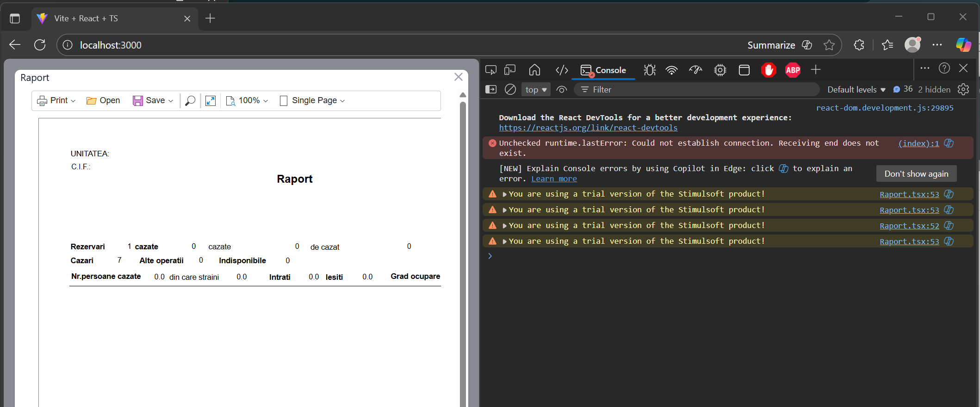
Task: Toggle the console sidebar panel
Action: click(490, 90)
